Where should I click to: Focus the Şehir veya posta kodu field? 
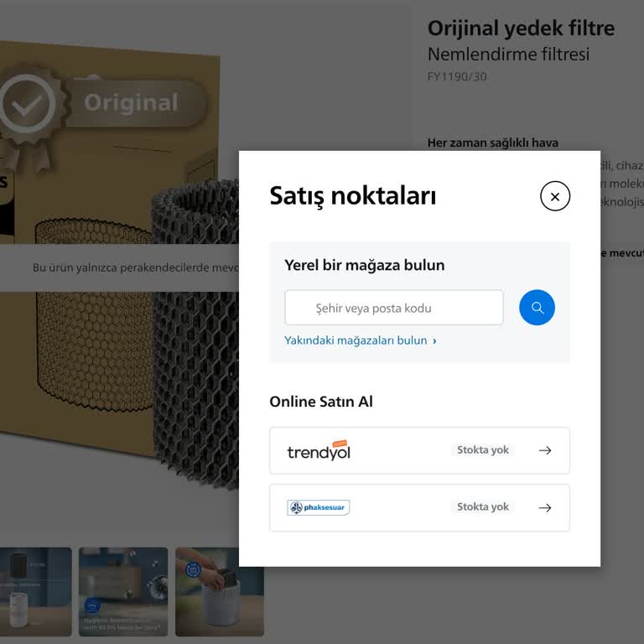pos(394,308)
